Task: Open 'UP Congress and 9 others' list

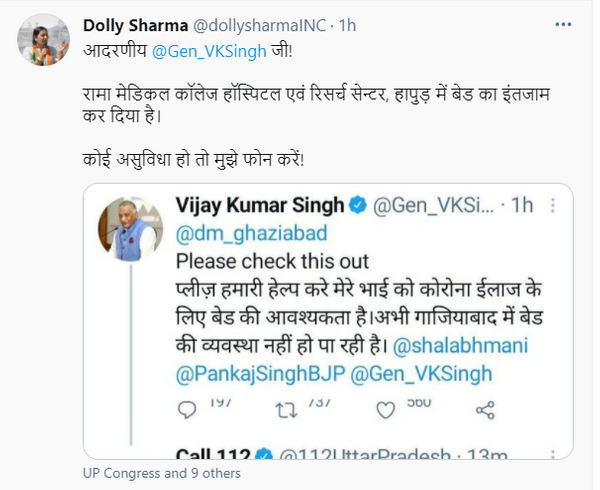Action: tap(161, 473)
